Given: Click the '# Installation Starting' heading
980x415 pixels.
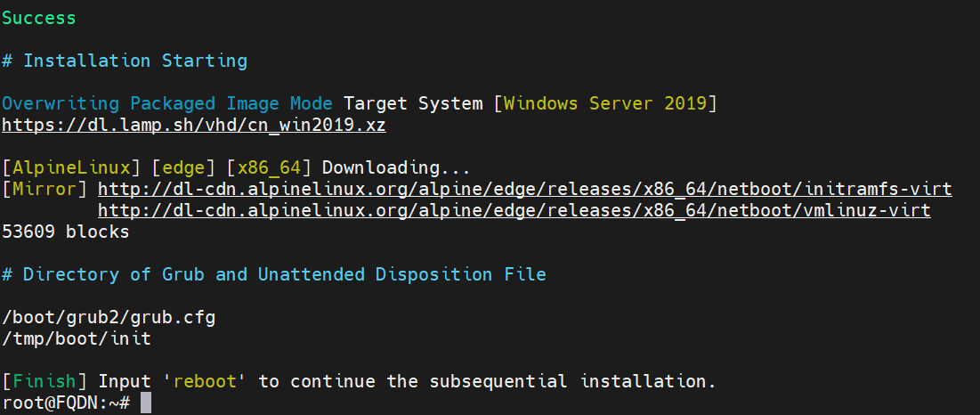Looking at the screenshot, I should [x=124, y=61].
